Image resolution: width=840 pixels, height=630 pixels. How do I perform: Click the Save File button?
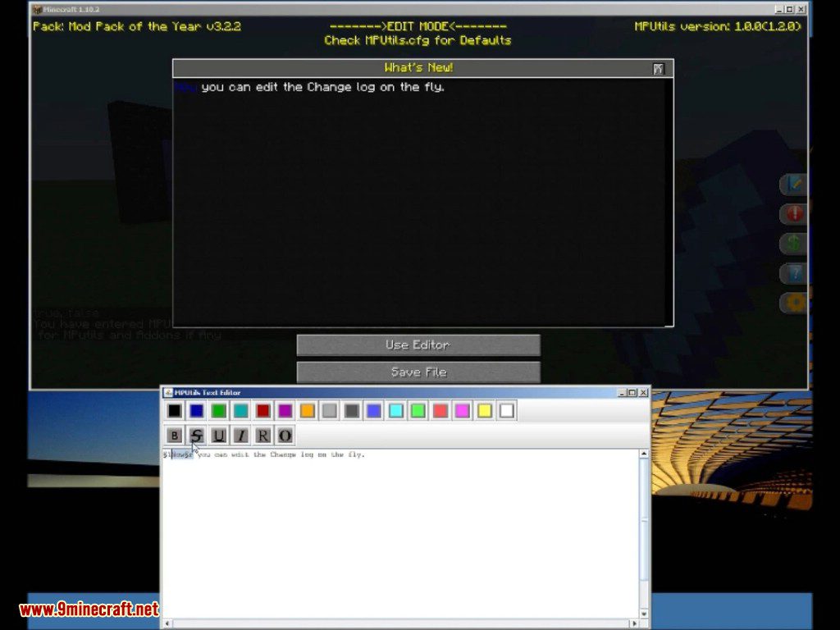point(418,372)
